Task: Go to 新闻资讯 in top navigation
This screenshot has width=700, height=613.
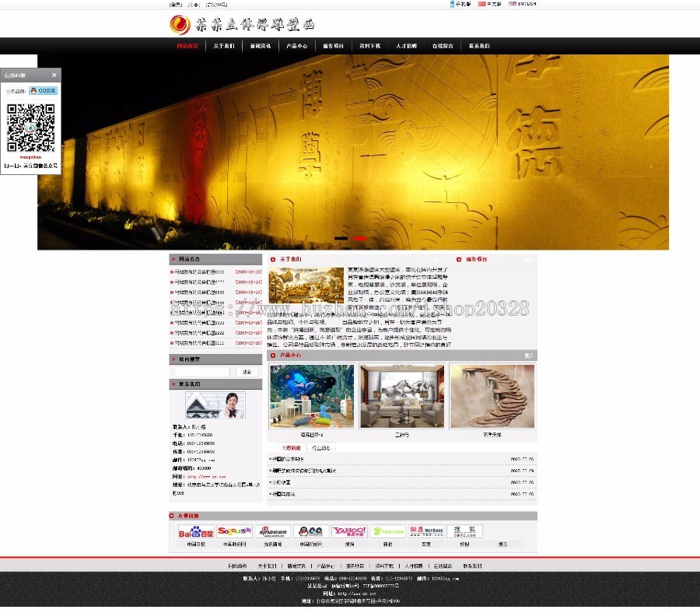Action: [261, 46]
